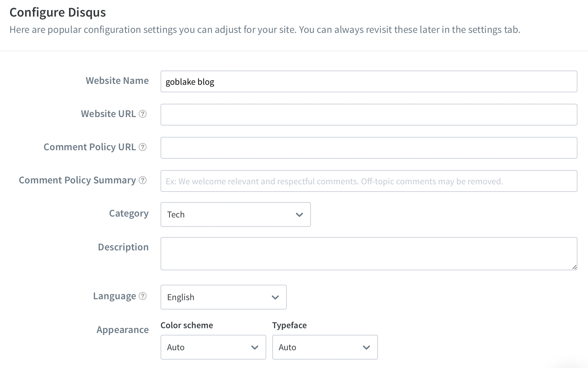Open the Color scheme dropdown

tap(213, 347)
